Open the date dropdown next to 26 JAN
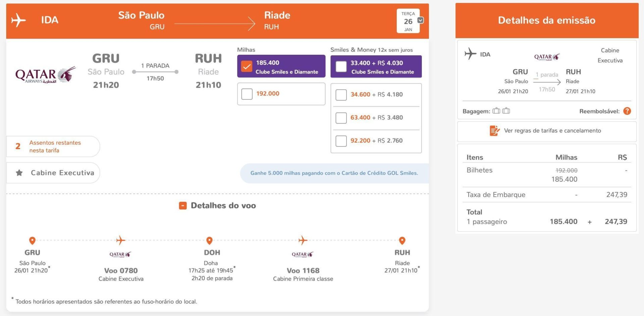The height and width of the screenshot is (316, 644). click(x=420, y=20)
